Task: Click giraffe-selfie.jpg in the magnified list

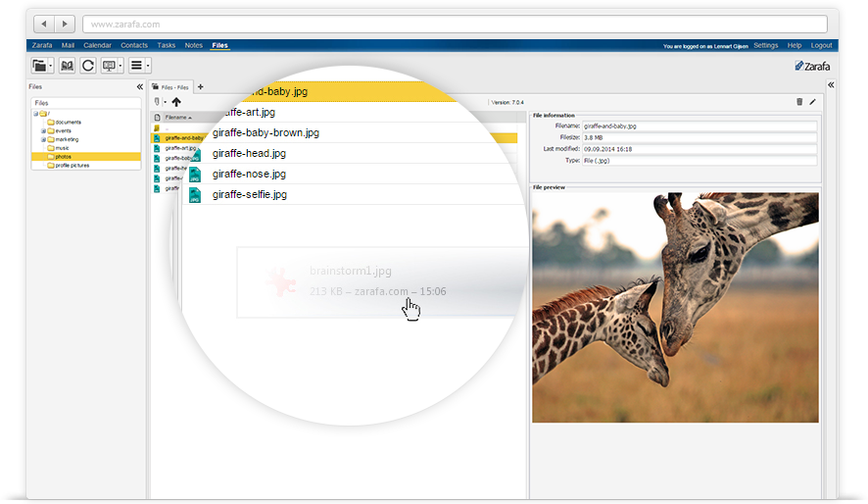Action: click(250, 194)
